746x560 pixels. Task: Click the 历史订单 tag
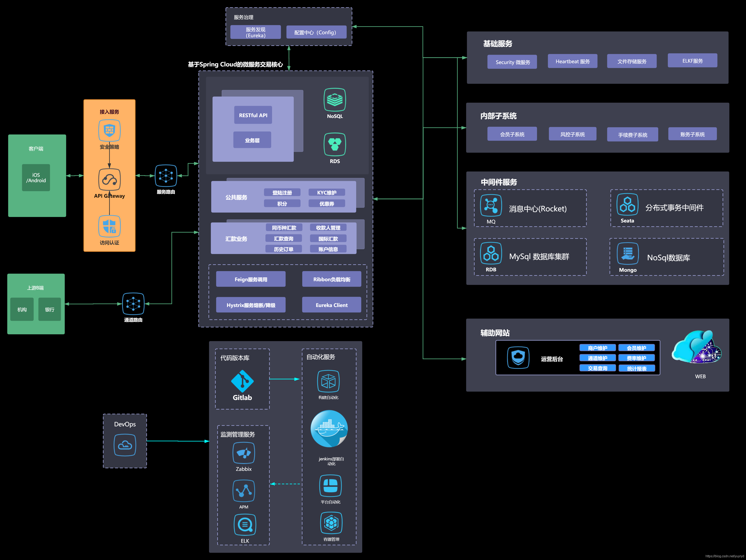pos(283,249)
